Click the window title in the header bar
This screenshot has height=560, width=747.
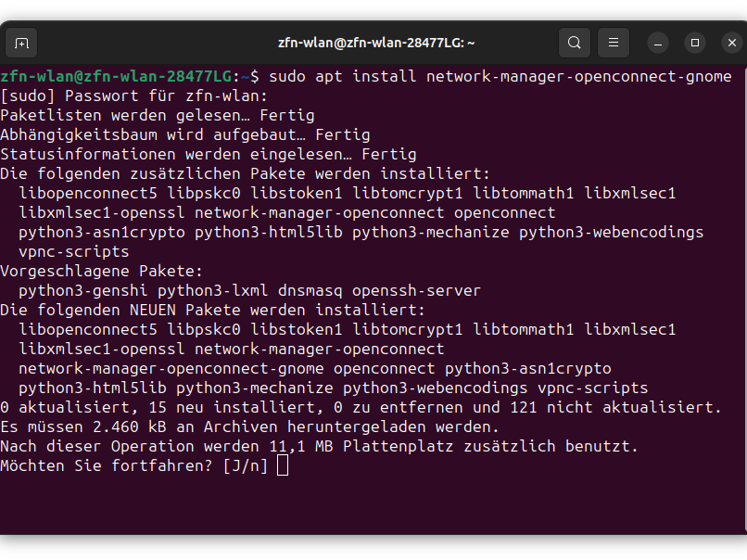click(376, 43)
